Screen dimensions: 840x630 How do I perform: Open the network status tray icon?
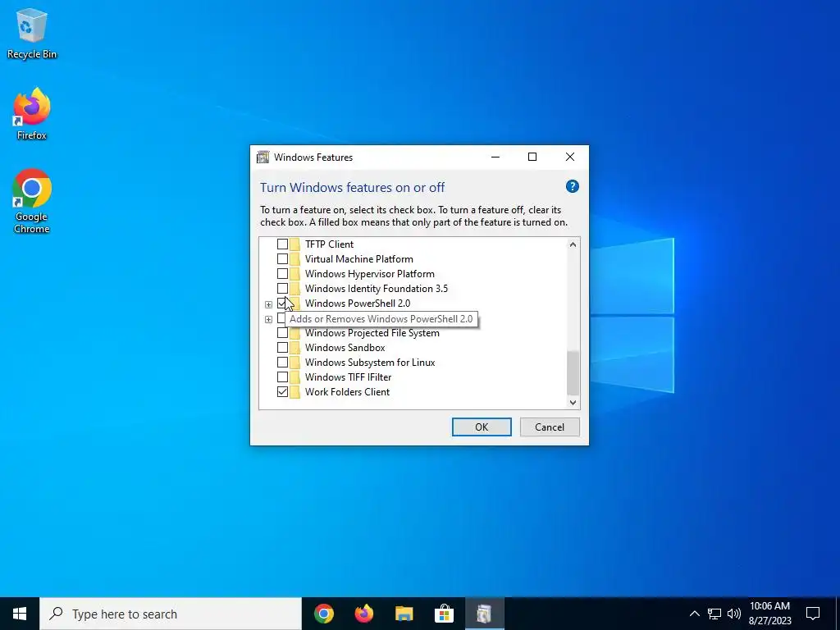pyautogui.click(x=714, y=614)
